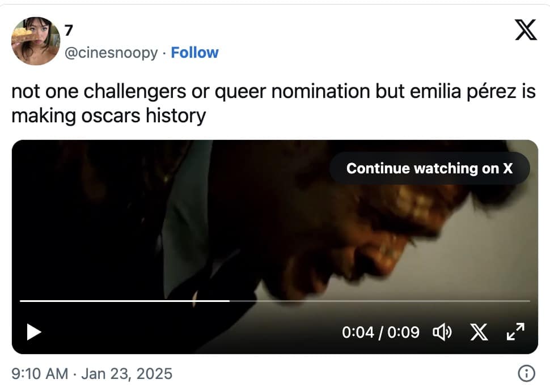Click the speaker icon in the video player

(x=444, y=333)
